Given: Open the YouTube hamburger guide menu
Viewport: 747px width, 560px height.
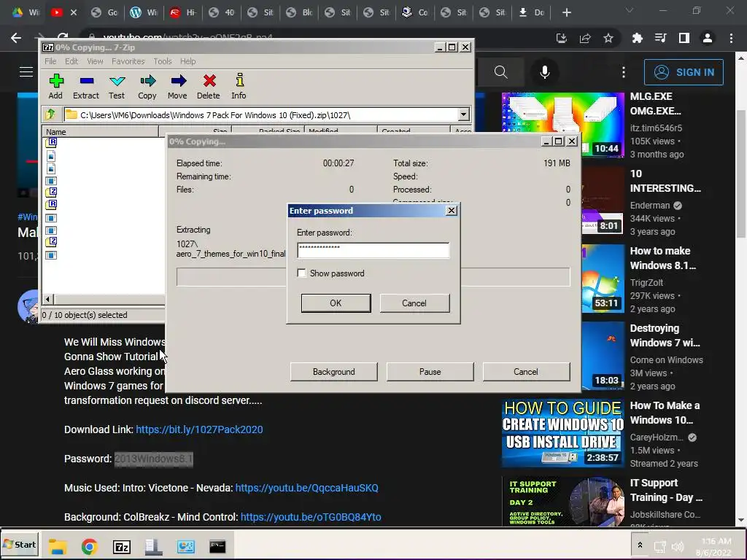Looking at the screenshot, I should coord(26,72).
